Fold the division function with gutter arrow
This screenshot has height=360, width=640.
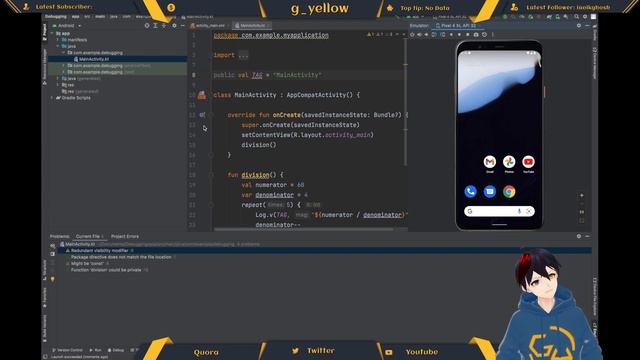[x=211, y=175]
